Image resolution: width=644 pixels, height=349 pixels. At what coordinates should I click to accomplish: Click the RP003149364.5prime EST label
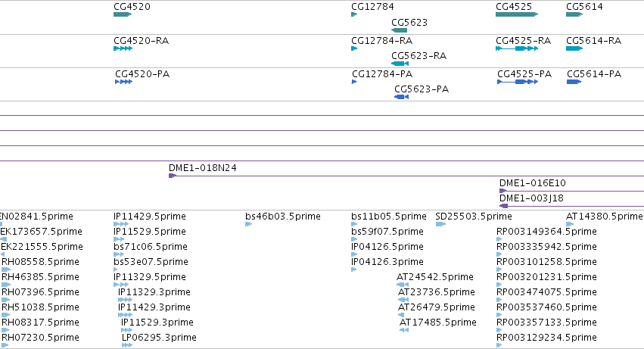click(x=546, y=232)
